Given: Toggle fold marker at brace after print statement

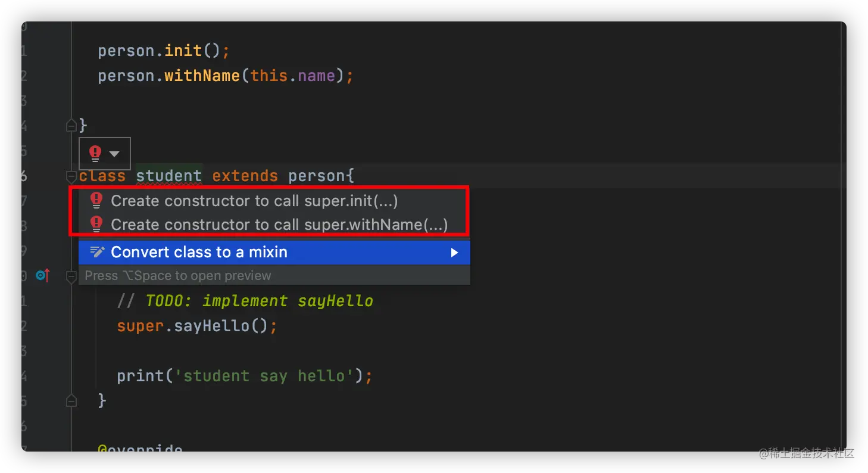Looking at the screenshot, I should pos(71,400).
